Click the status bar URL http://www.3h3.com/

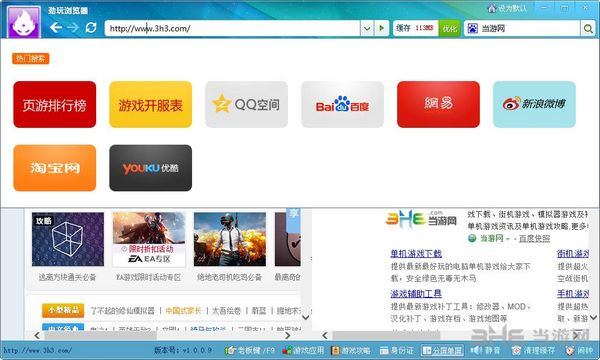point(37,350)
